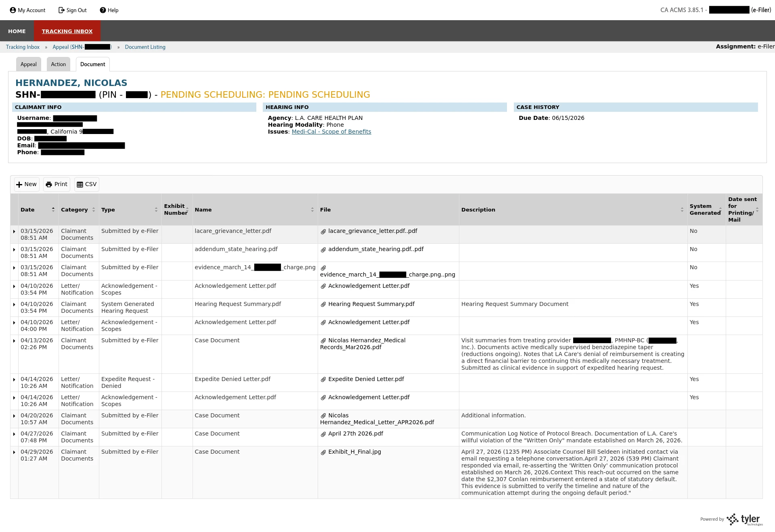Switch to the Appeal tab
This screenshot has height=532, width=775.
click(x=28, y=64)
